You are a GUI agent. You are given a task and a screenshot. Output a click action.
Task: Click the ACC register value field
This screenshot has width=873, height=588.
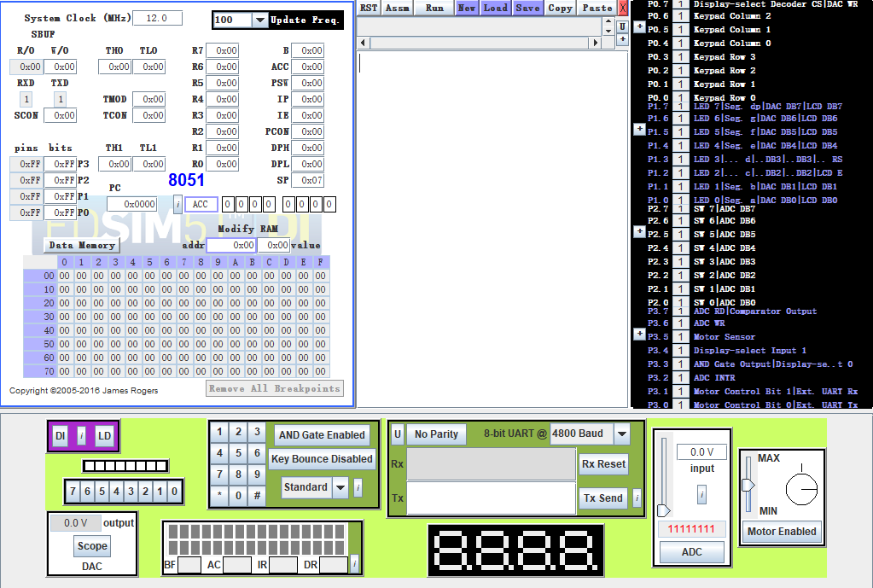point(307,67)
